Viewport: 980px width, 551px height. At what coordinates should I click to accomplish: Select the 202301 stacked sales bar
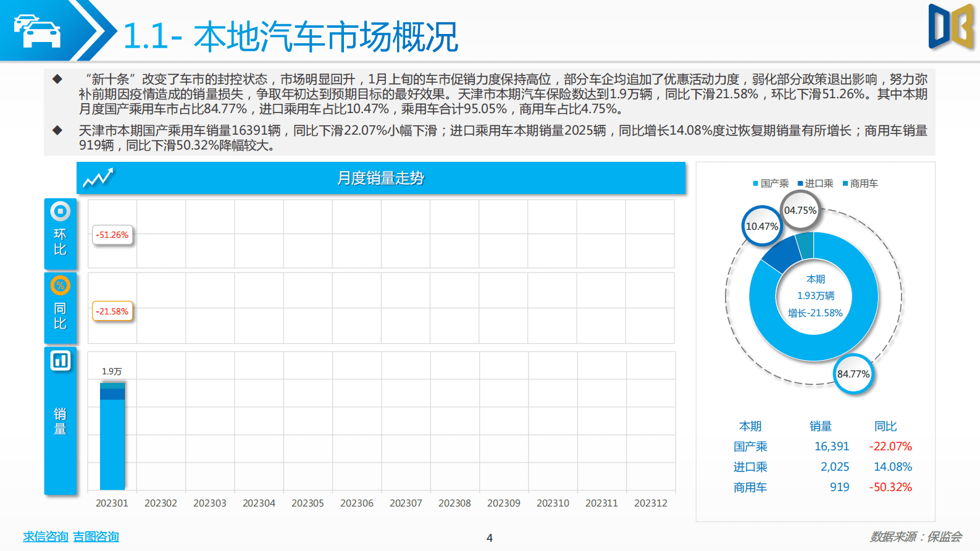(112, 436)
